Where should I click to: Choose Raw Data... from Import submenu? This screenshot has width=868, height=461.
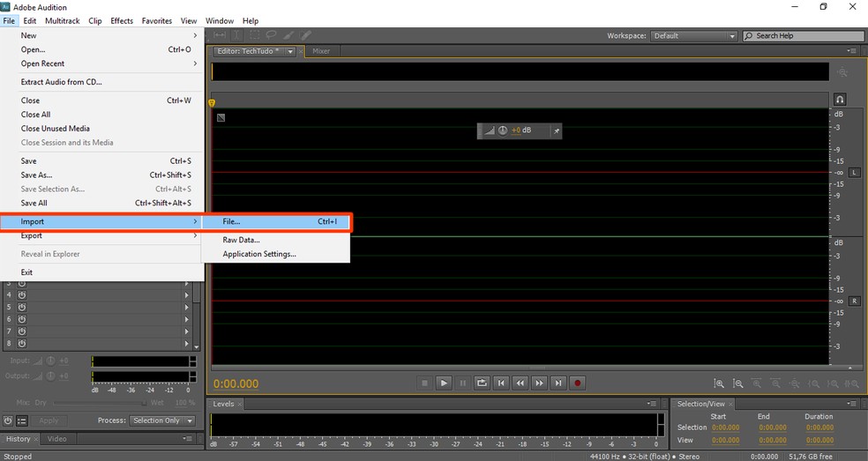click(241, 240)
